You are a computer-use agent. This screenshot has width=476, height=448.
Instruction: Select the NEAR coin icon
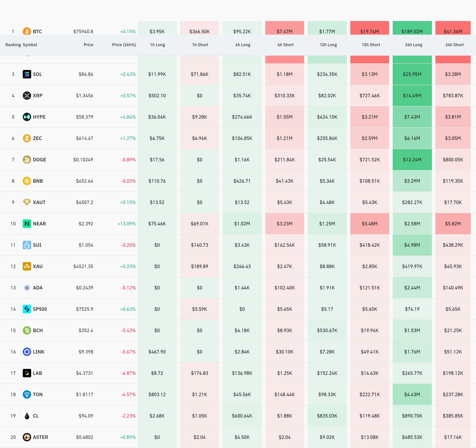27,224
